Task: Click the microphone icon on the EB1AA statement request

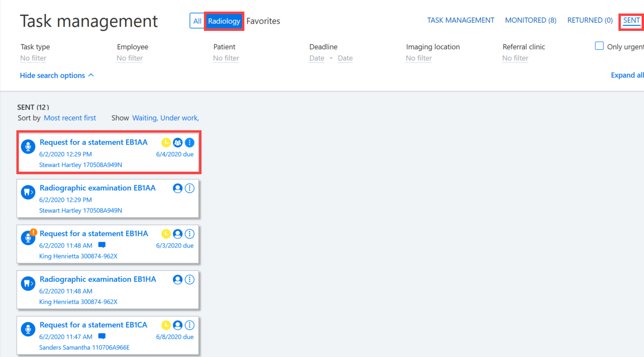Action: (x=28, y=147)
